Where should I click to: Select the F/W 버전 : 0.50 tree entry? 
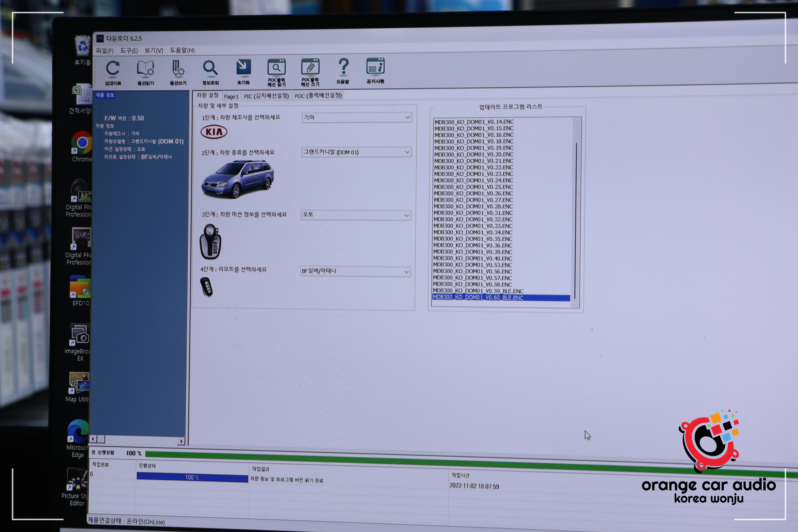(x=124, y=118)
